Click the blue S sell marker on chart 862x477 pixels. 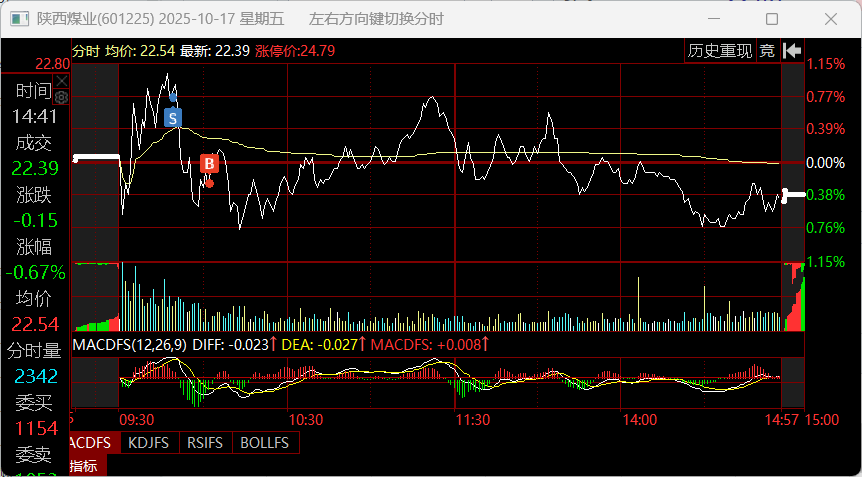(173, 118)
